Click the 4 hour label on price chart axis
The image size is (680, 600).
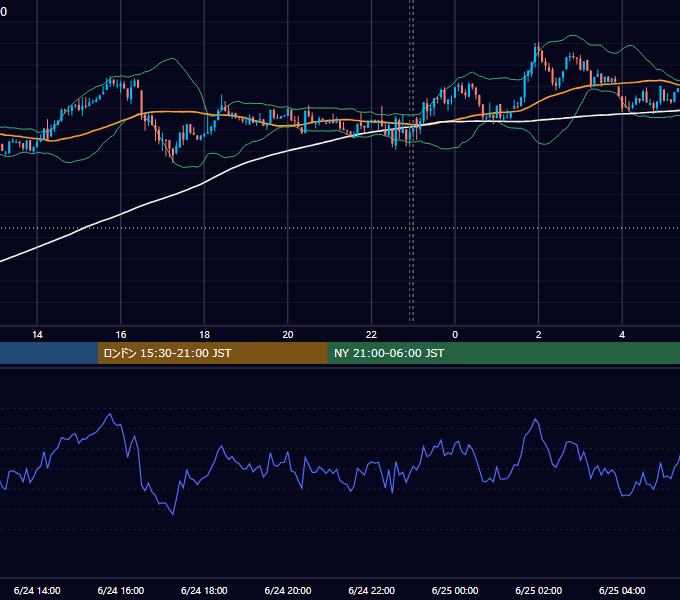(622, 335)
